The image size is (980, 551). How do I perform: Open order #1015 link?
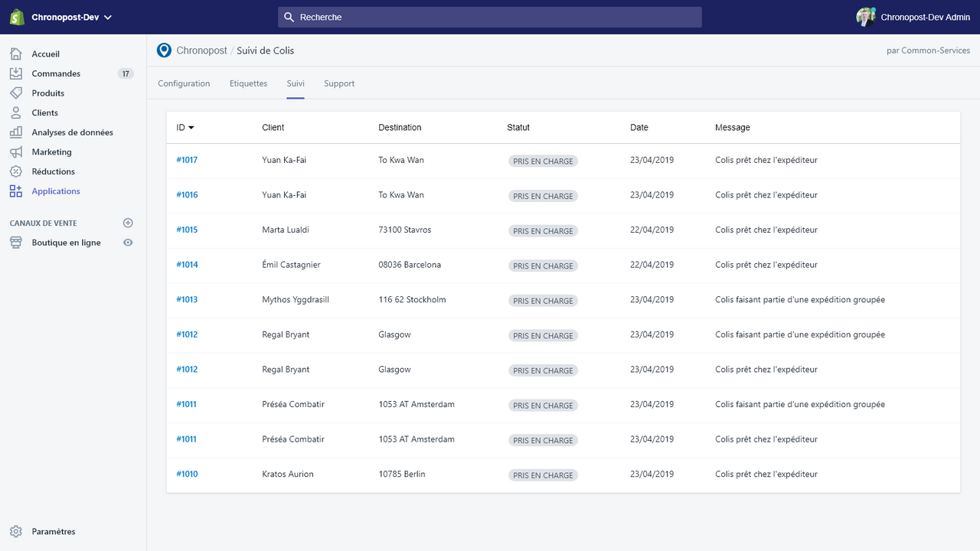[187, 230]
